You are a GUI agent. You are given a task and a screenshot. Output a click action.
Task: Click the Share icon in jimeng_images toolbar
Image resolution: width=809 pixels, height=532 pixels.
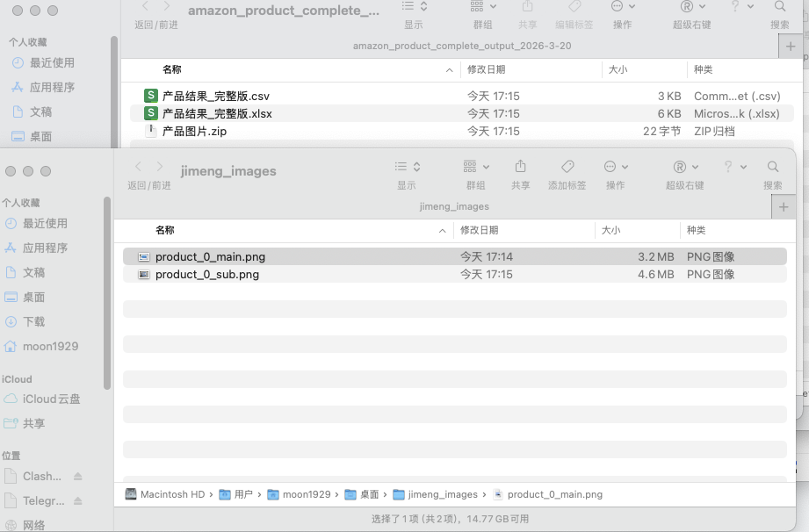click(520, 167)
